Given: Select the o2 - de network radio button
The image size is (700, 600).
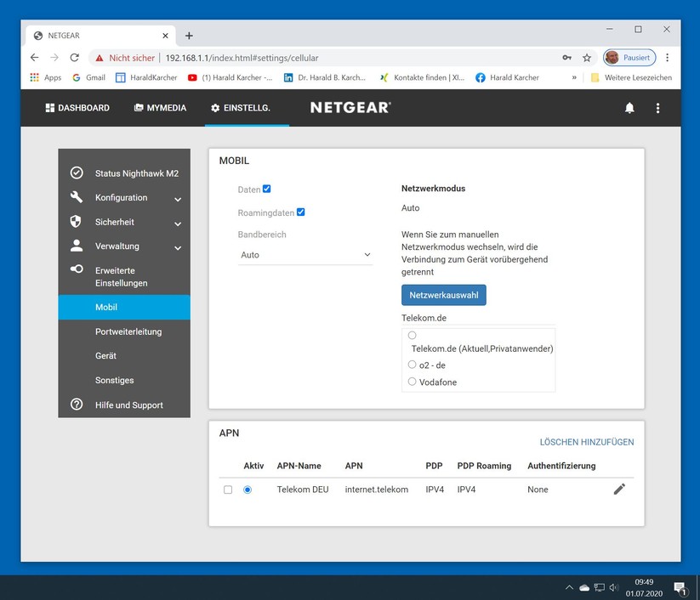Looking at the screenshot, I should [x=413, y=365].
